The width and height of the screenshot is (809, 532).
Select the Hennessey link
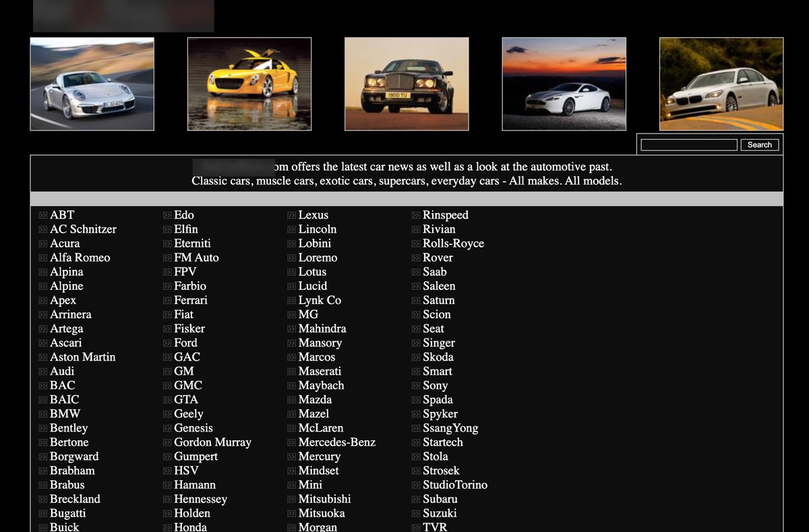[200, 498]
